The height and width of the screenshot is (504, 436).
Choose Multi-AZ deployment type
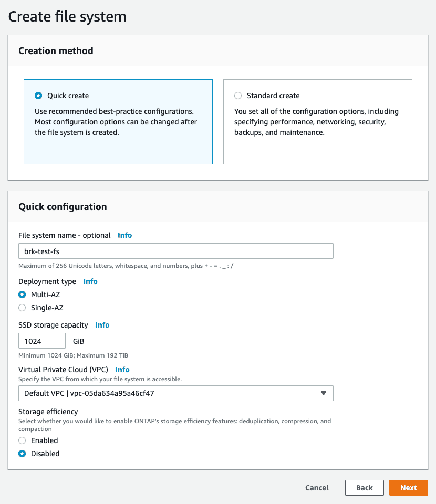point(22,295)
